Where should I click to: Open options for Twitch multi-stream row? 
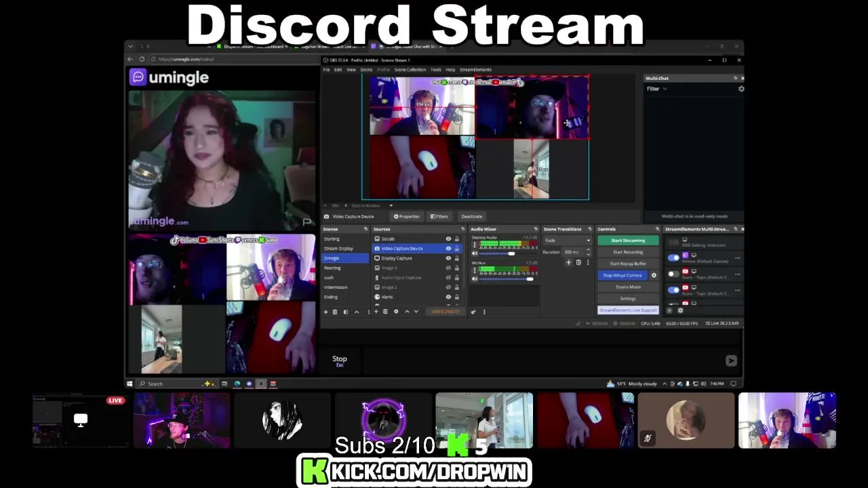[x=738, y=258]
